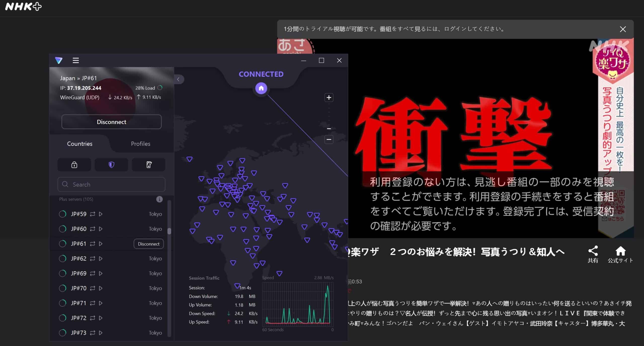Collapse the sidebar with chevron arrow
644x346 pixels.
point(178,79)
